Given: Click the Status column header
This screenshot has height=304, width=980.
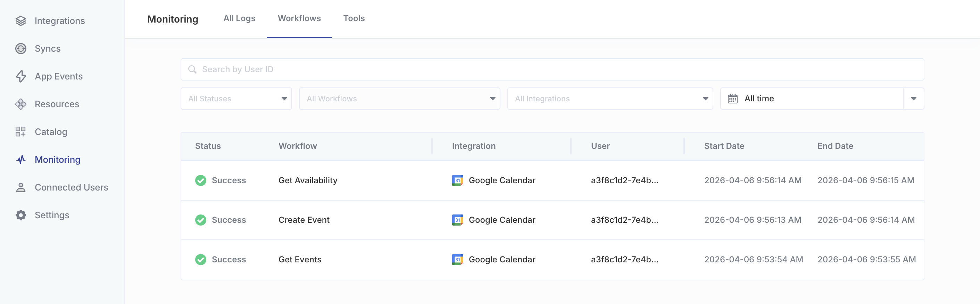Looking at the screenshot, I should [208, 146].
